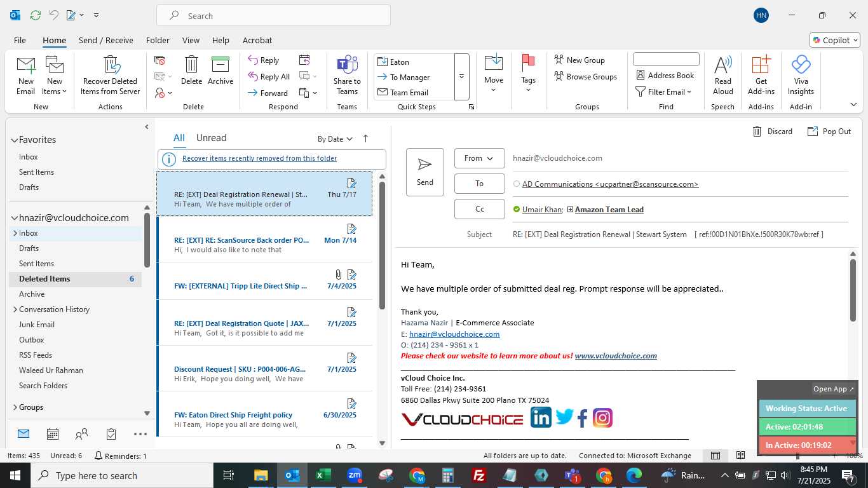Click Reply All in the ribbon
Screen dimensions: 868x488
[269, 77]
